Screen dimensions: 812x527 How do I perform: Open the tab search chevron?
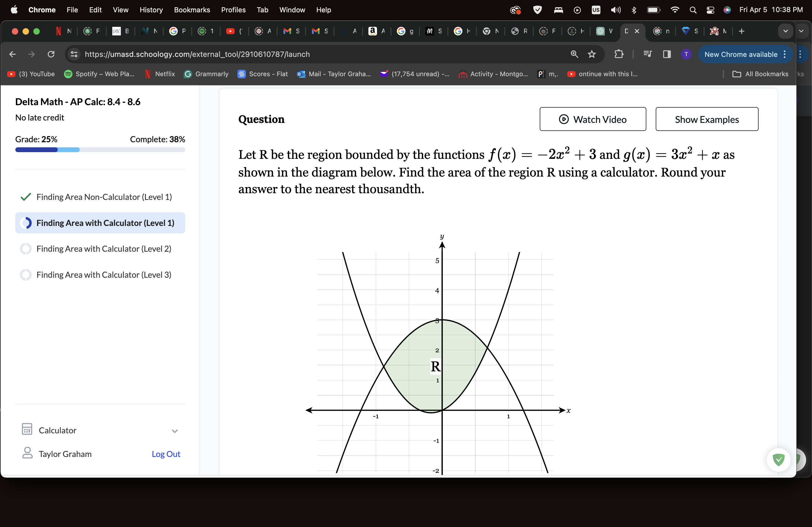point(785,31)
